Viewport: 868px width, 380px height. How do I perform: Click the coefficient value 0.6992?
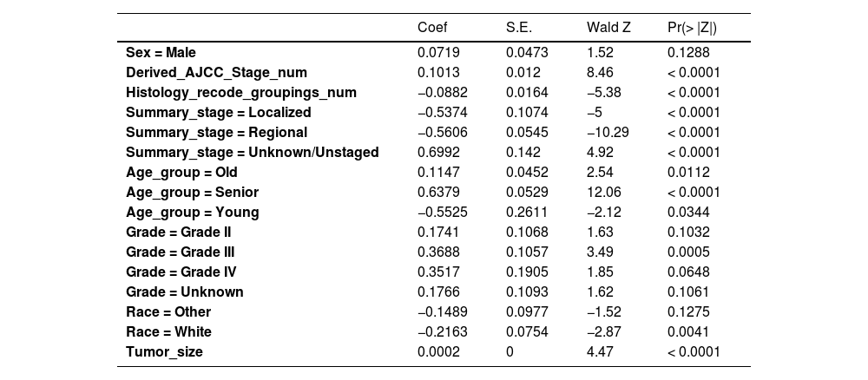pos(435,153)
